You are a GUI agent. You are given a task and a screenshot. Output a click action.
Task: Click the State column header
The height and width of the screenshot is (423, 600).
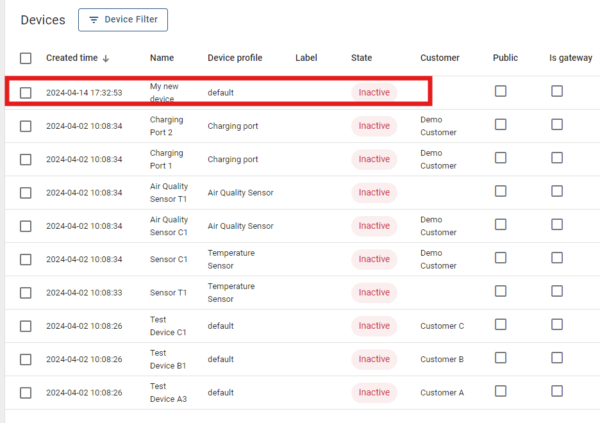pos(362,58)
